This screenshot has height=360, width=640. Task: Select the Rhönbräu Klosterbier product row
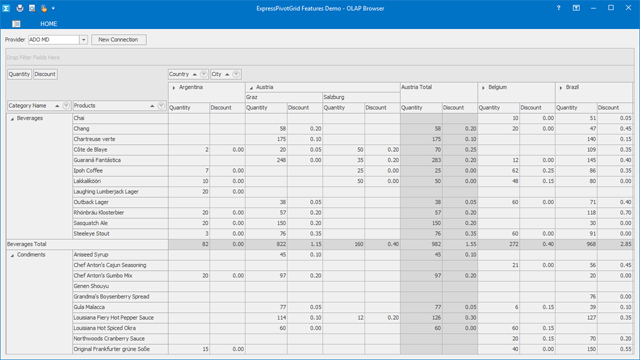click(x=120, y=213)
